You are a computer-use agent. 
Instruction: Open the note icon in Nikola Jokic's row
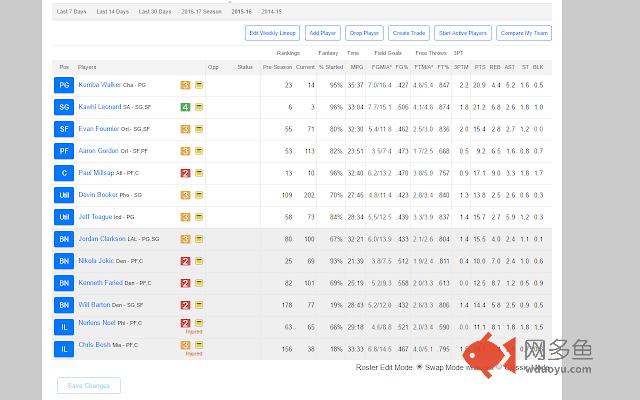(x=199, y=261)
